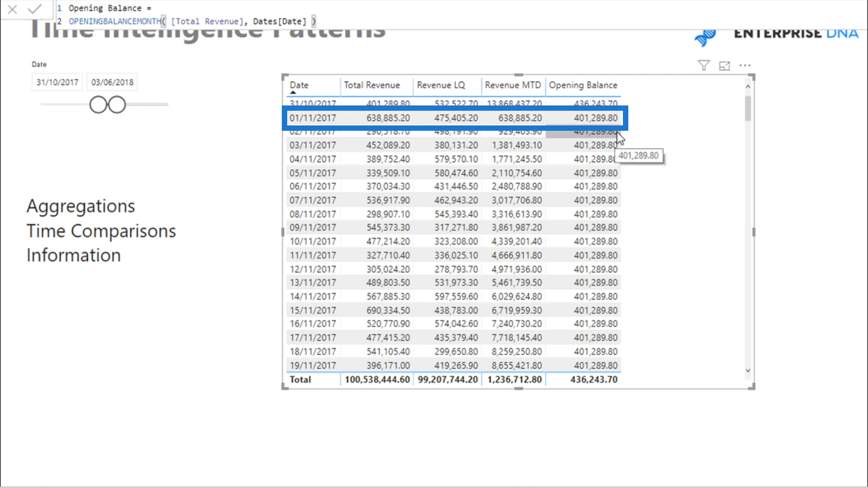Click Revenue LQ value 475,405.20
Viewport: 868px width, 488px height.
456,118
